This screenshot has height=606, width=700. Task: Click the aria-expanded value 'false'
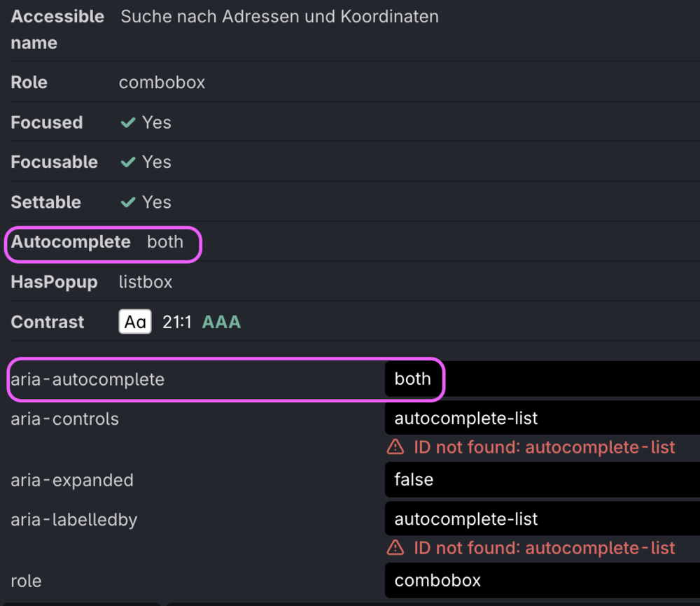413,479
